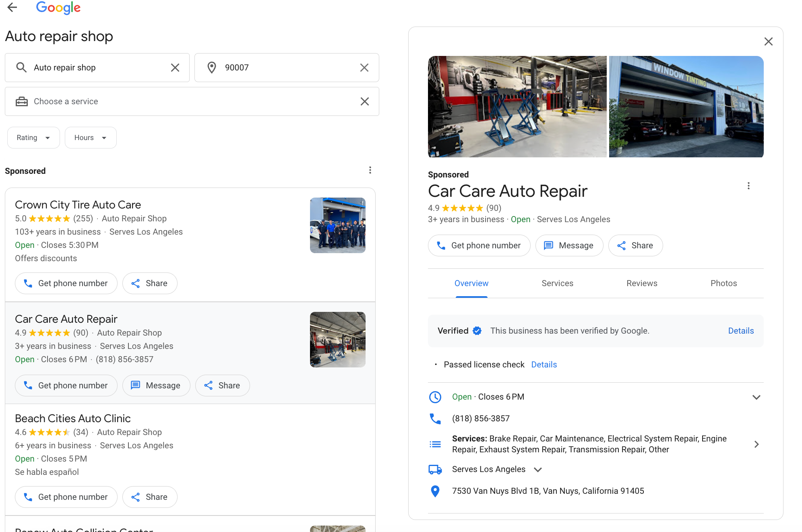The width and height of the screenshot is (802, 532).
Task: Open Rating filter dropdown
Action: (33, 138)
